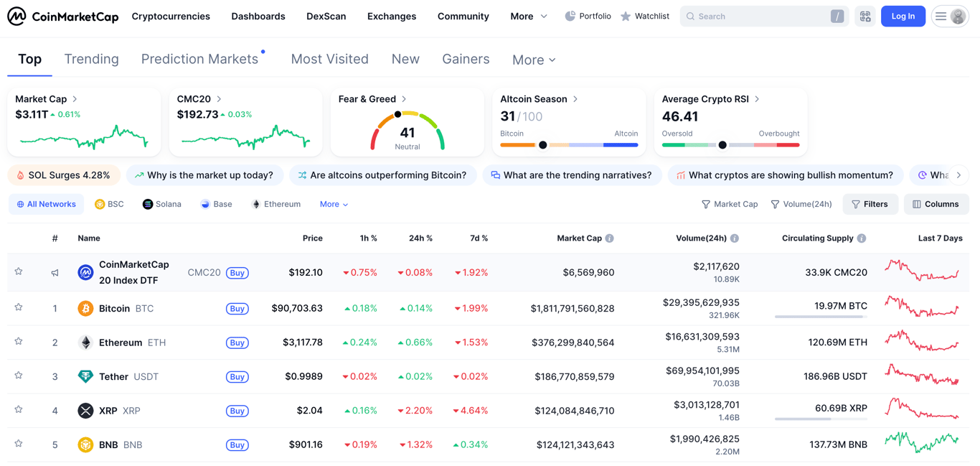Click Circulating Supply info icon
This screenshot has width=980, height=466.
(862, 238)
